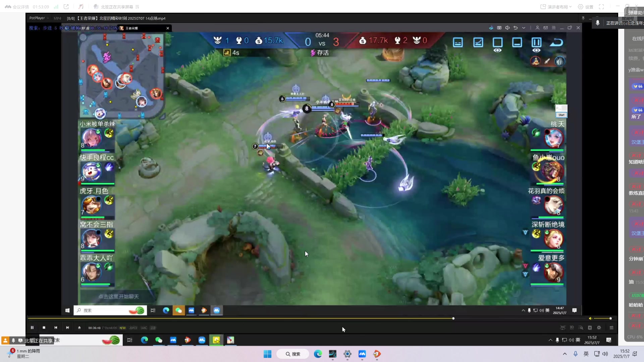The width and height of the screenshot is (644, 362).
Task: Click the blue return arrow in game
Action: (556, 43)
